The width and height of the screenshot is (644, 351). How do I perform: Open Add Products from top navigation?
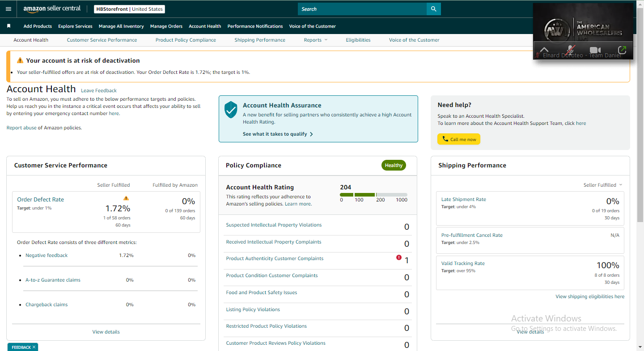38,26
